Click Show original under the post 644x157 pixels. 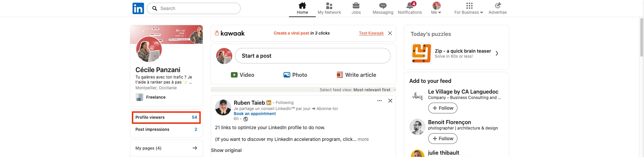(226, 150)
